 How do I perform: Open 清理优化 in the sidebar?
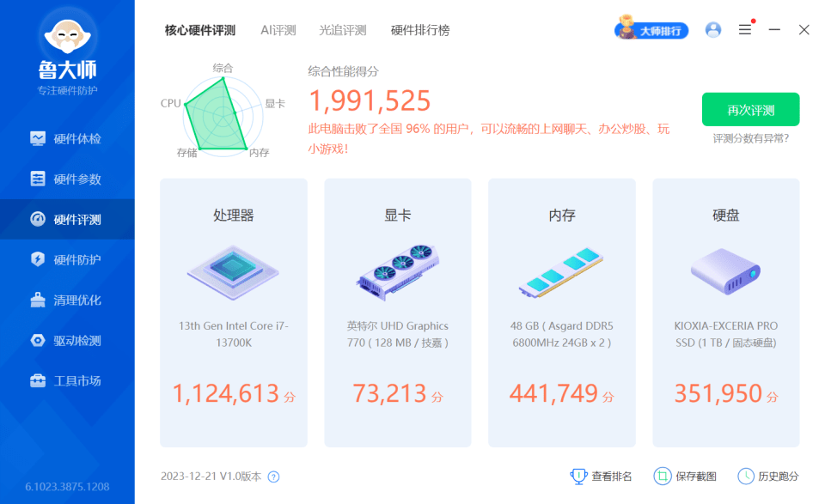click(x=67, y=301)
